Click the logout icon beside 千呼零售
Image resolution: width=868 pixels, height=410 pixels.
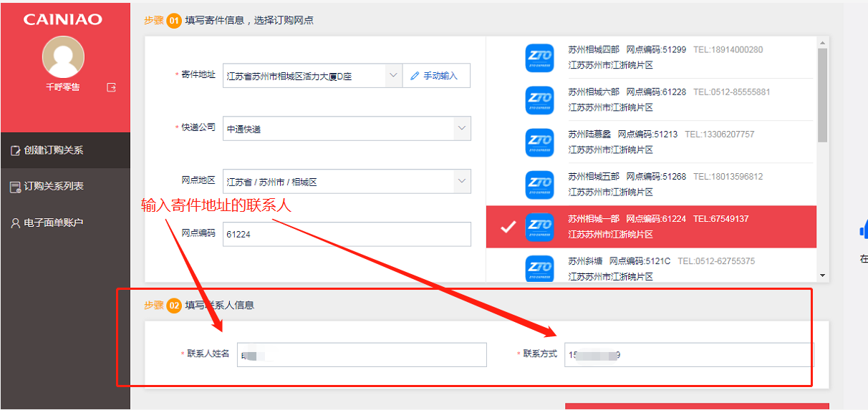pyautogui.click(x=111, y=87)
